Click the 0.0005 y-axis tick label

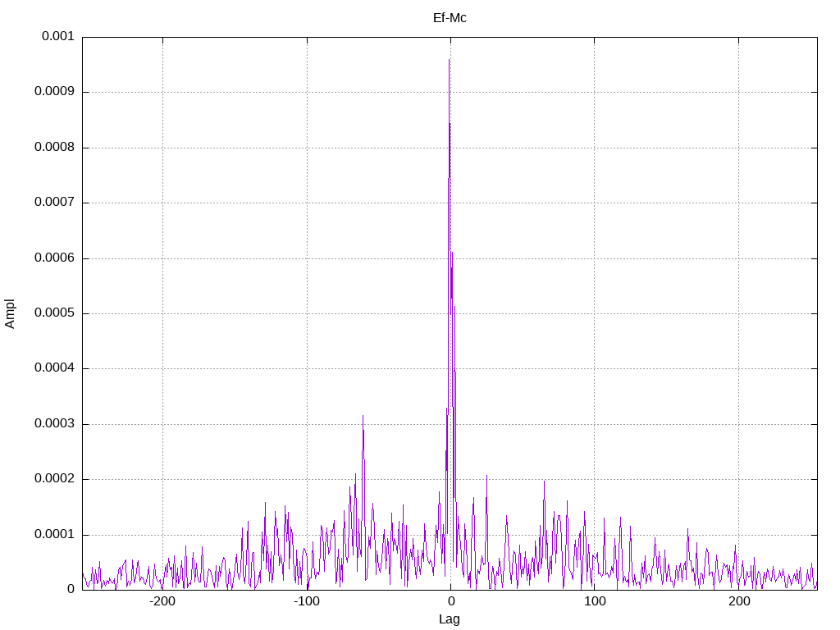[55, 313]
